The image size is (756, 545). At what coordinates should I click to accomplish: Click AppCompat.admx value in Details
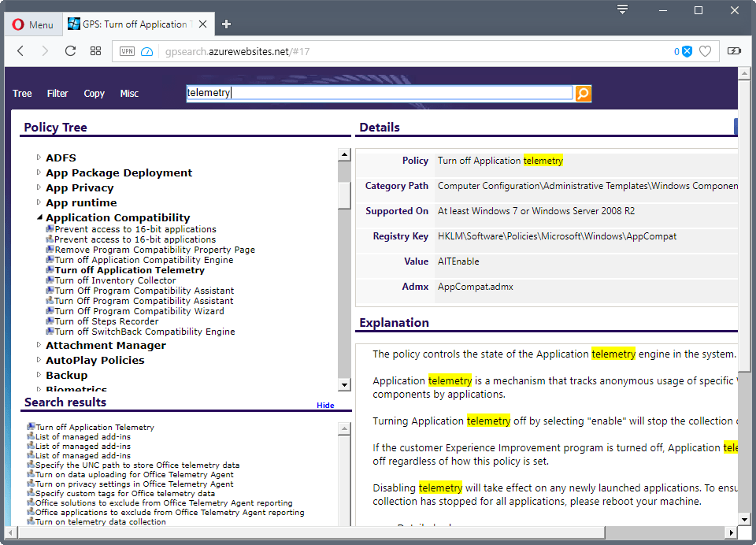coord(475,287)
